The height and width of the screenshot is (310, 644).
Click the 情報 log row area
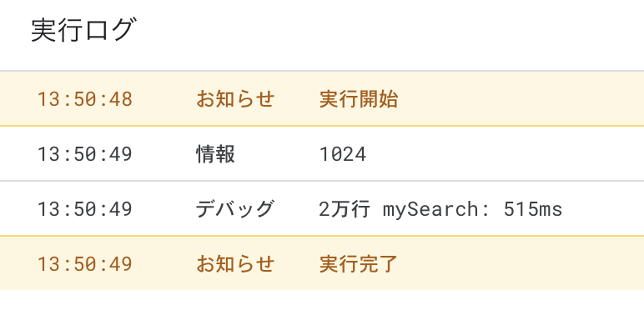322,154
